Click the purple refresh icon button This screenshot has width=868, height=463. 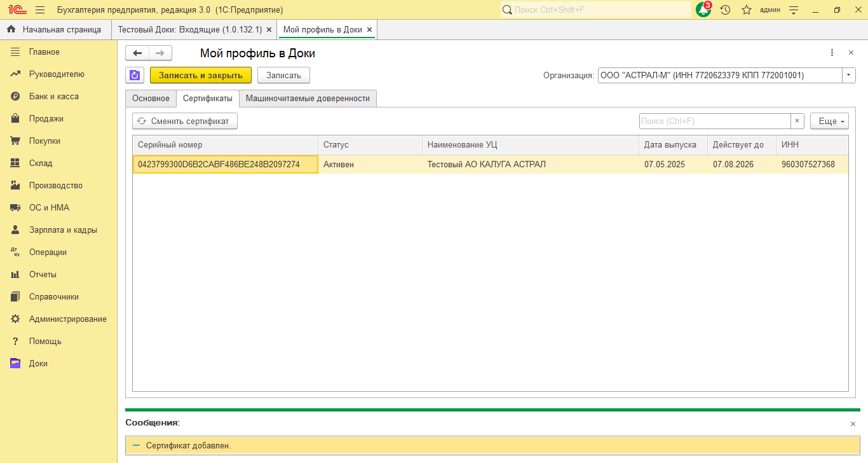135,75
